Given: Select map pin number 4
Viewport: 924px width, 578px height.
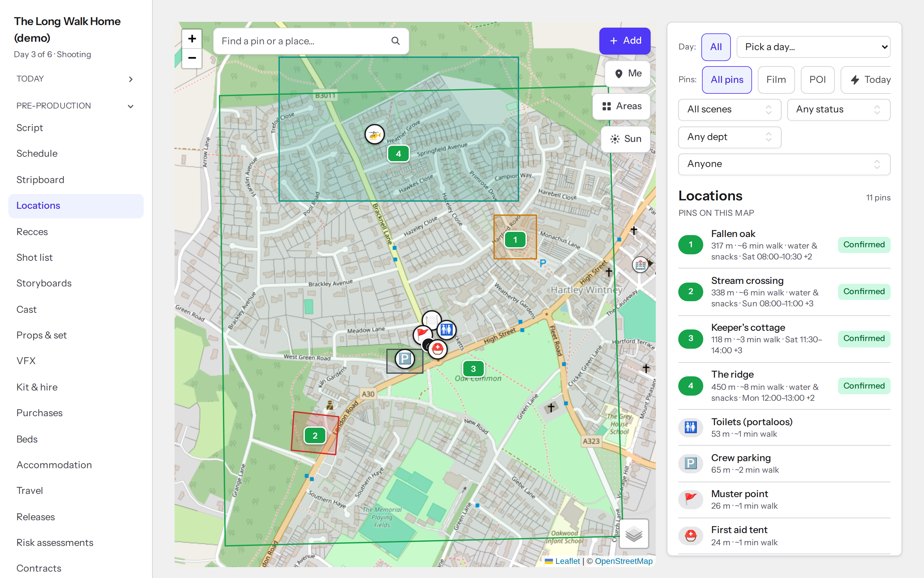Looking at the screenshot, I should (398, 154).
